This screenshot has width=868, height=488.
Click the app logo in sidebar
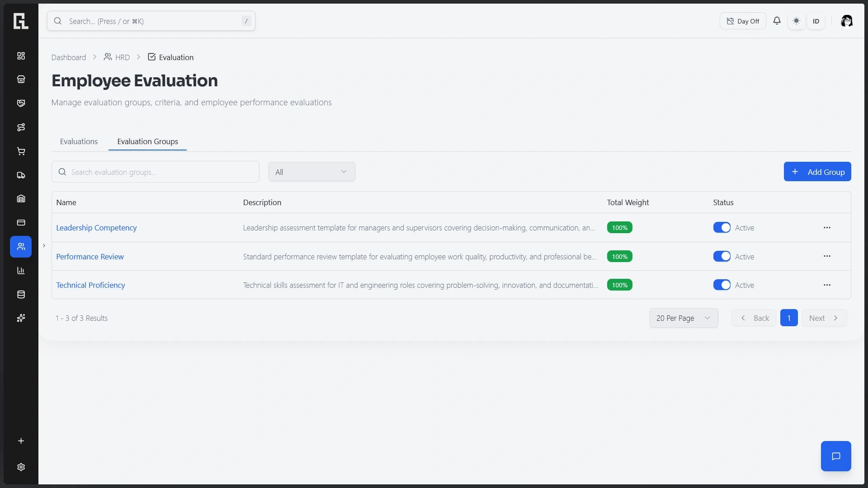click(x=21, y=21)
